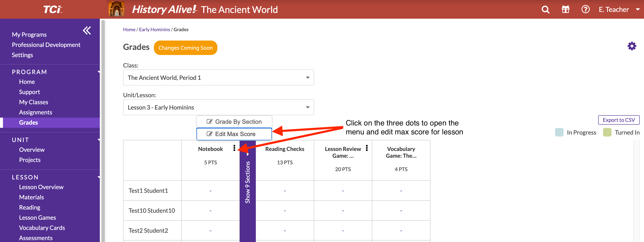The image size is (644, 242).
Task: Open grade settings with the gear icon
Action: pyautogui.click(x=632, y=46)
